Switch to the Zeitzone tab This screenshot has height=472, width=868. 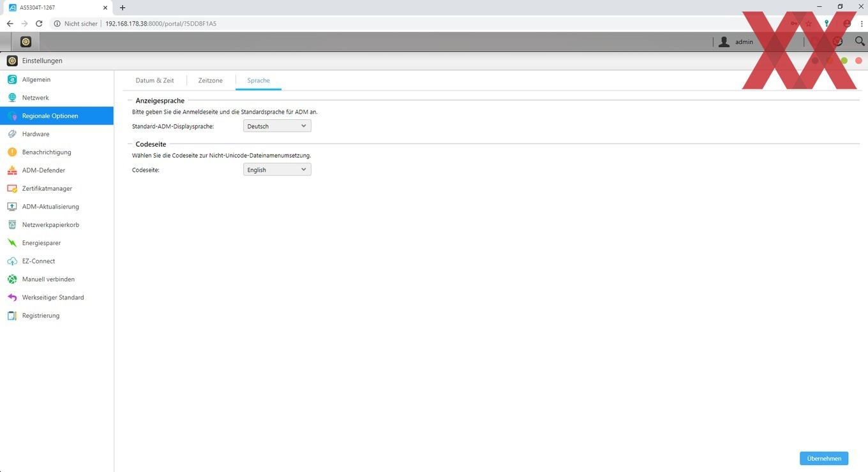coord(211,80)
